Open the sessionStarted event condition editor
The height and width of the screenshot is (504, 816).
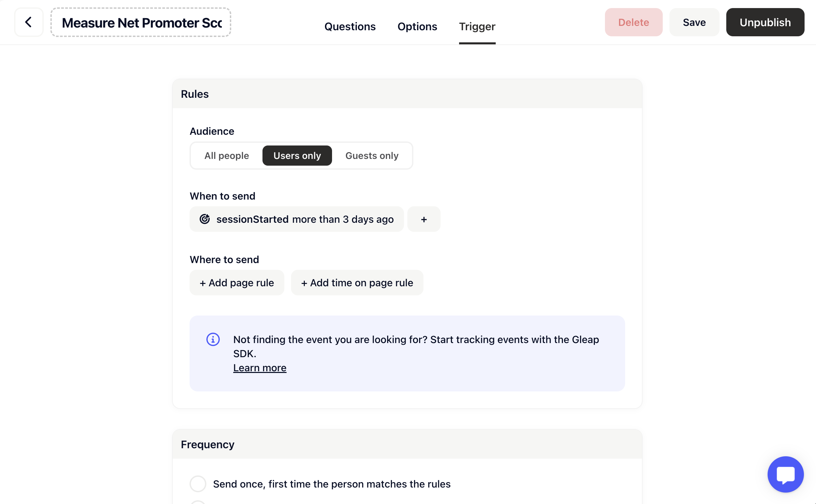pos(297,219)
